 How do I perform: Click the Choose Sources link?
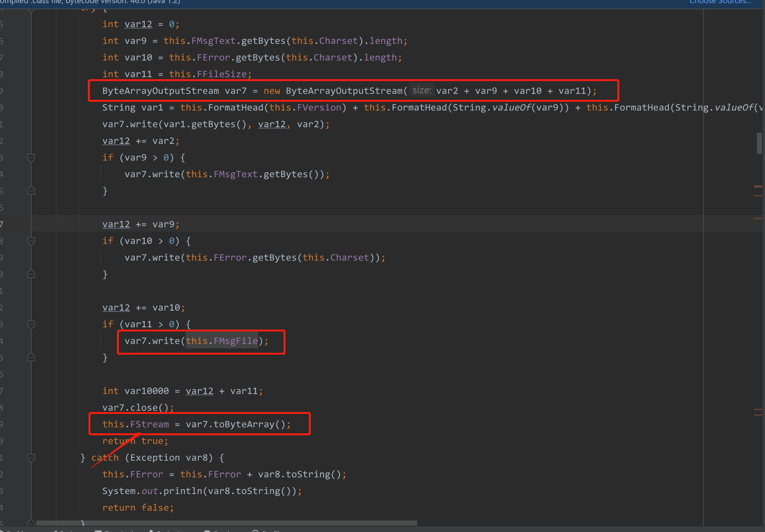(720, 2)
